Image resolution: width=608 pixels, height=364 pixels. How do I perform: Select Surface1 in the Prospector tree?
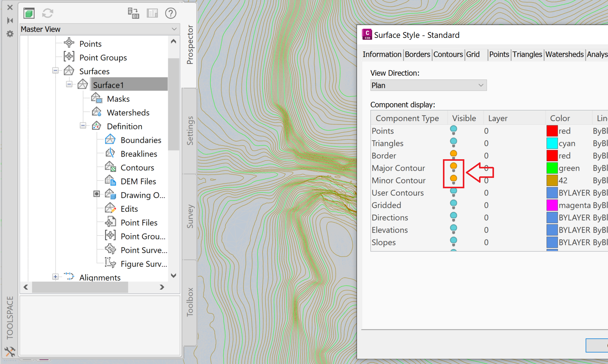109,85
